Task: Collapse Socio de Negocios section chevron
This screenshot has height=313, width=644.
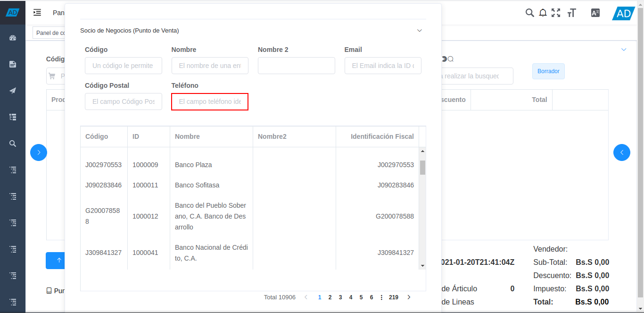Action: [x=420, y=31]
